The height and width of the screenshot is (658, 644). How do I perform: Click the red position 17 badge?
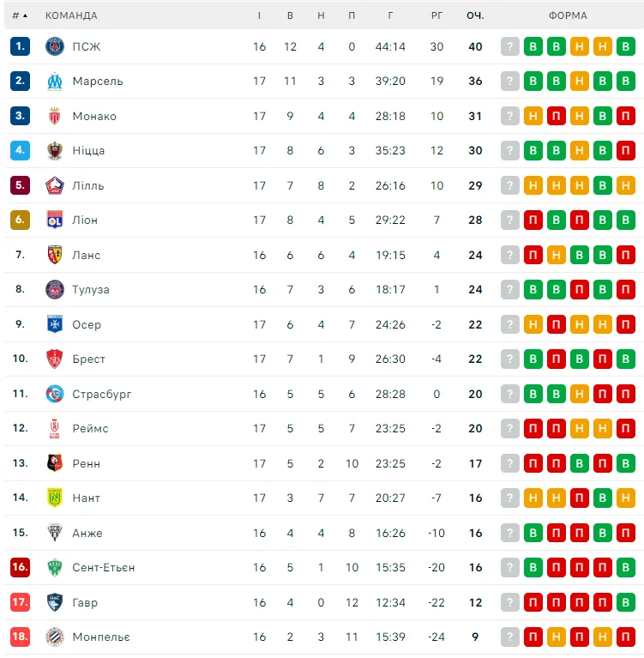click(21, 602)
